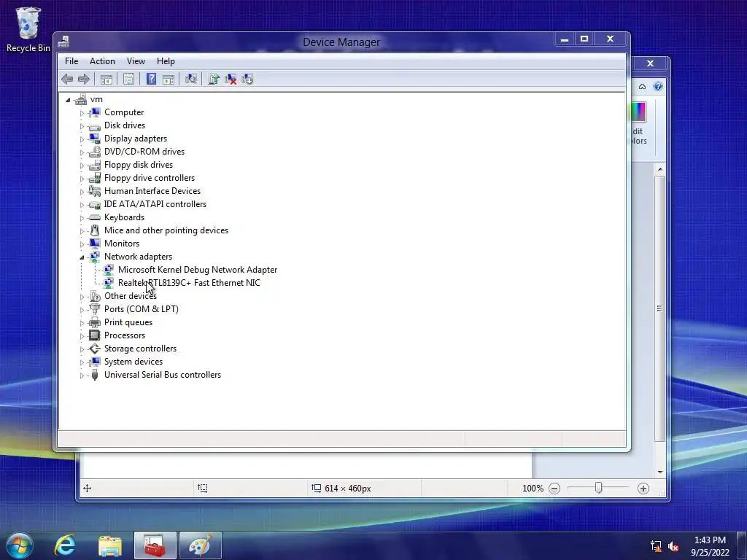Click the Paint zoom slider handle
Screen dimensions: 747x560
point(598,488)
